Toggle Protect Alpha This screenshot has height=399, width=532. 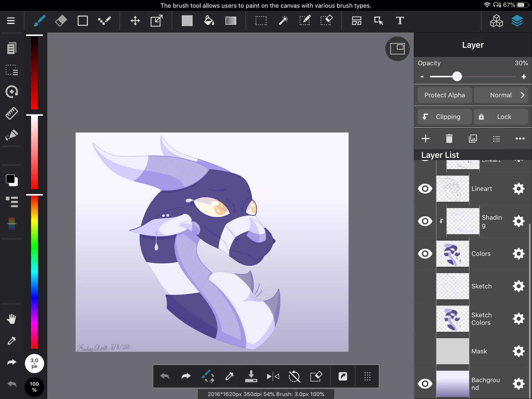click(445, 95)
